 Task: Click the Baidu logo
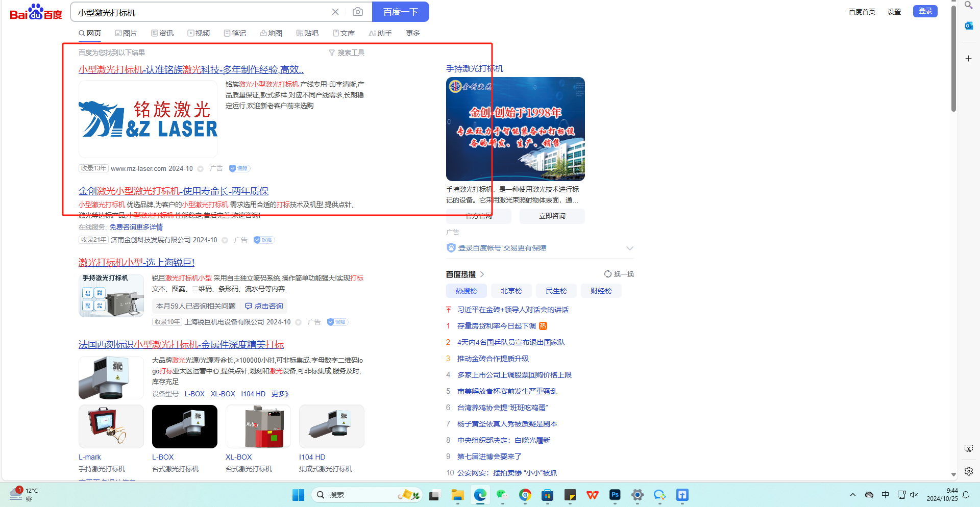click(x=36, y=12)
